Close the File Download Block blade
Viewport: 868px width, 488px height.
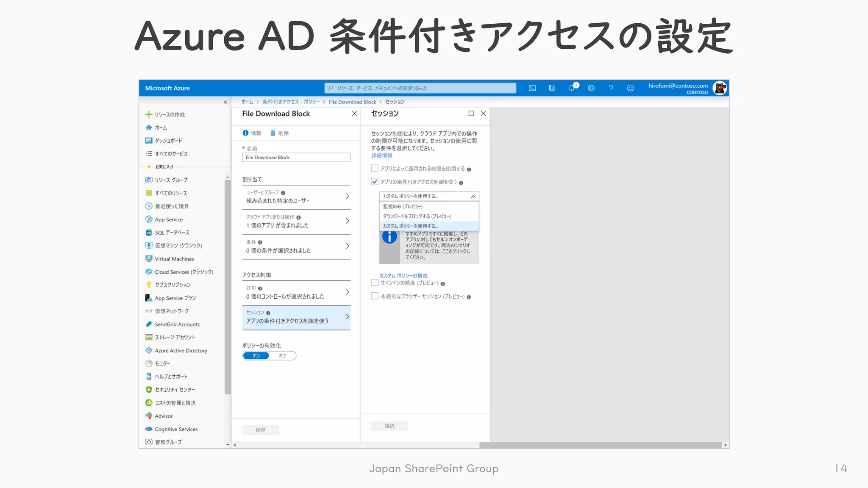pos(354,114)
